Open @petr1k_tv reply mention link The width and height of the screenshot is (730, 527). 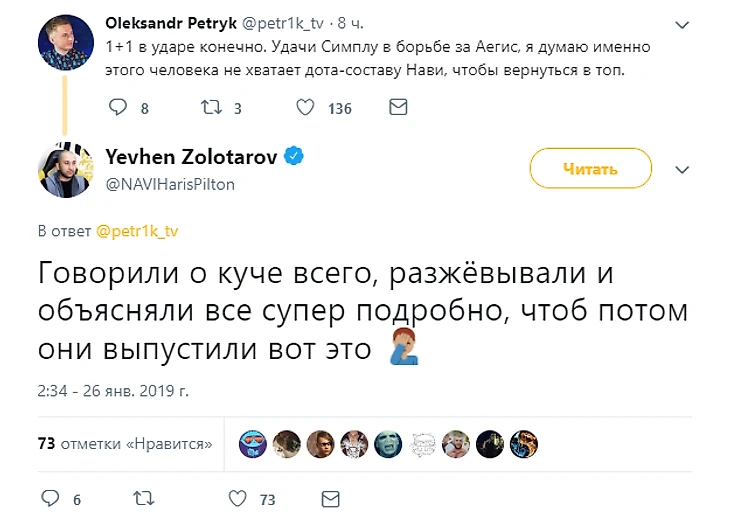click(137, 231)
